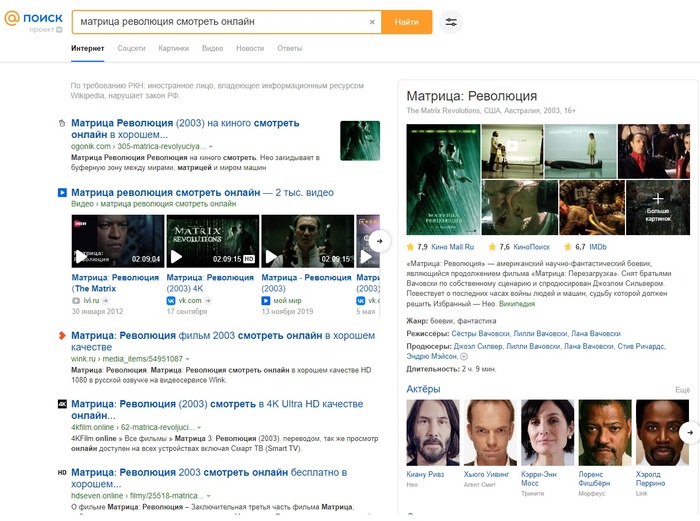Click Больше картинок plus tile

(658, 208)
